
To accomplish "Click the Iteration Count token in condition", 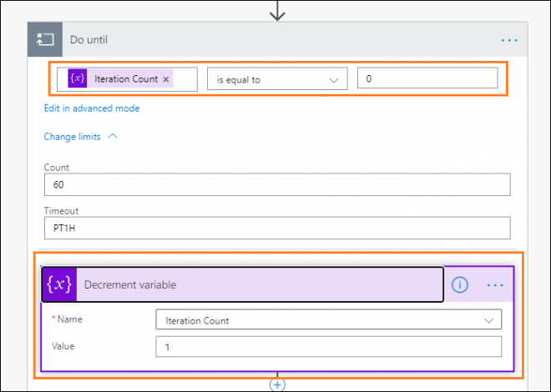I will (120, 78).
